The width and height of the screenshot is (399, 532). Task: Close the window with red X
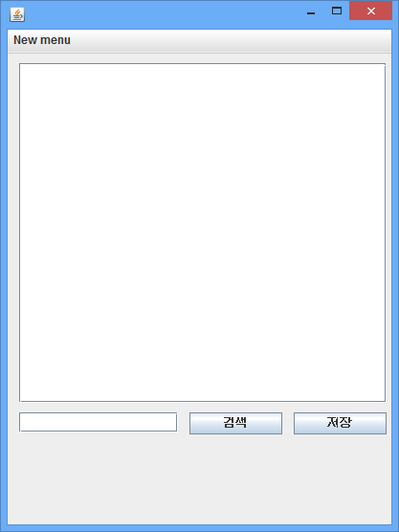click(371, 11)
